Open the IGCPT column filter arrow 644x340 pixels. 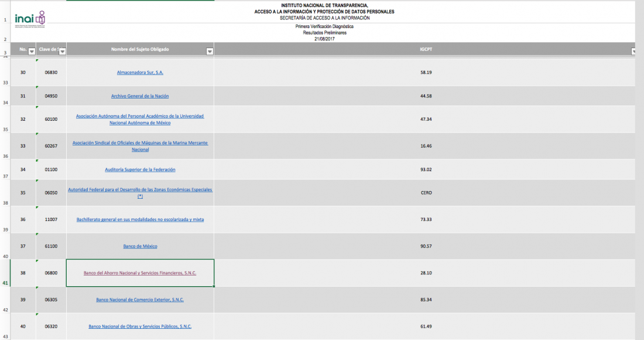(x=635, y=52)
